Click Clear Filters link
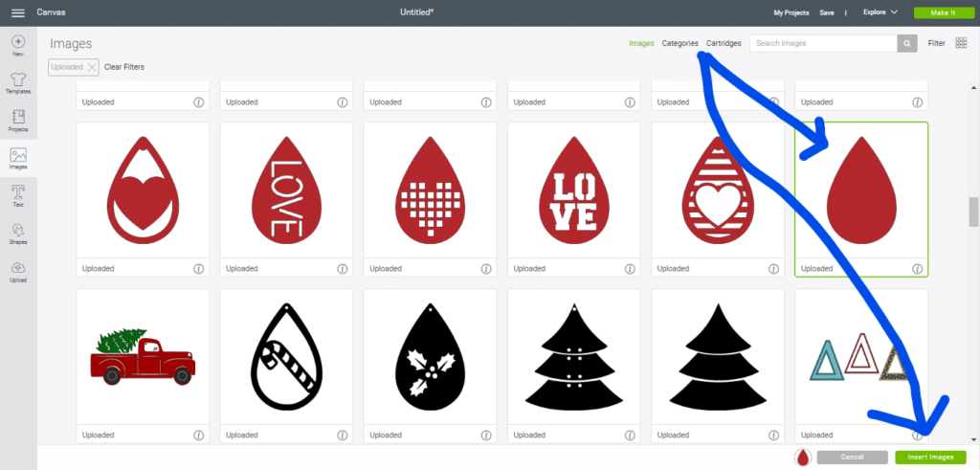This screenshot has width=980, height=470. pyautogui.click(x=124, y=67)
